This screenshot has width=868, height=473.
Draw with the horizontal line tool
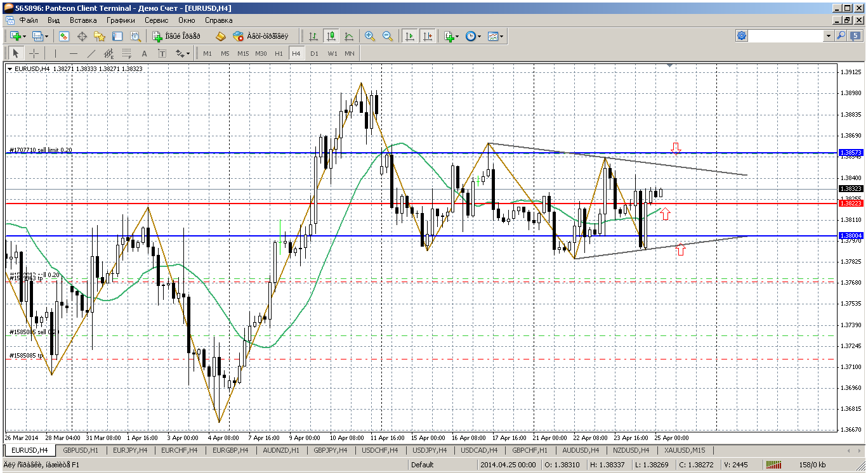point(74,53)
